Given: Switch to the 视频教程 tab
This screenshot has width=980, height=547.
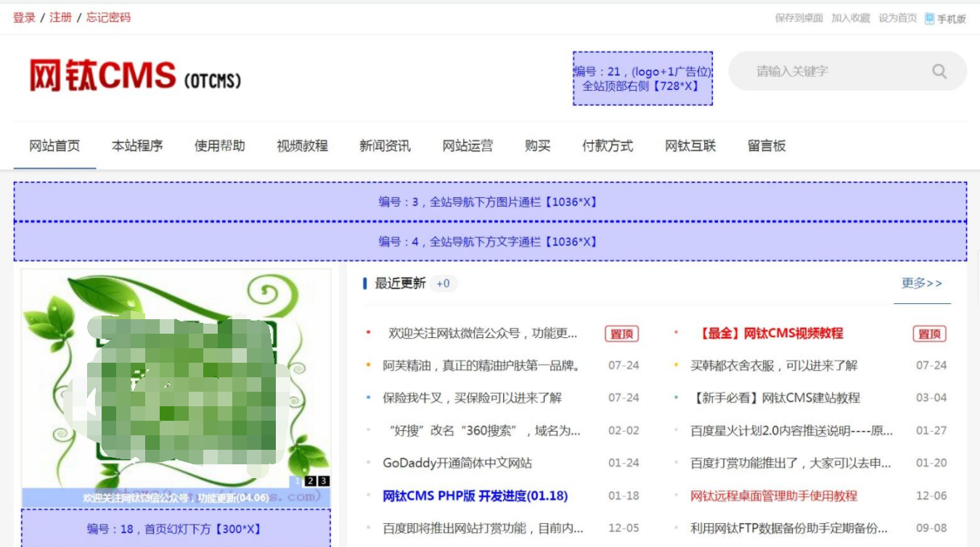Looking at the screenshot, I should pos(302,145).
